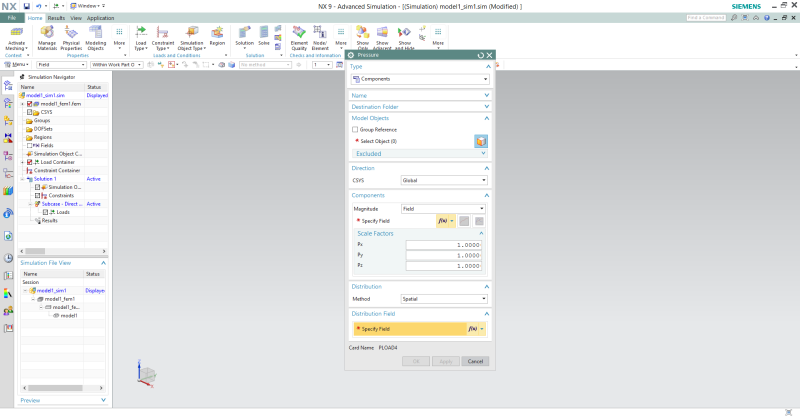The image size is (800, 417).
Task: Open the Roles sidebar icon
Action: [8, 311]
